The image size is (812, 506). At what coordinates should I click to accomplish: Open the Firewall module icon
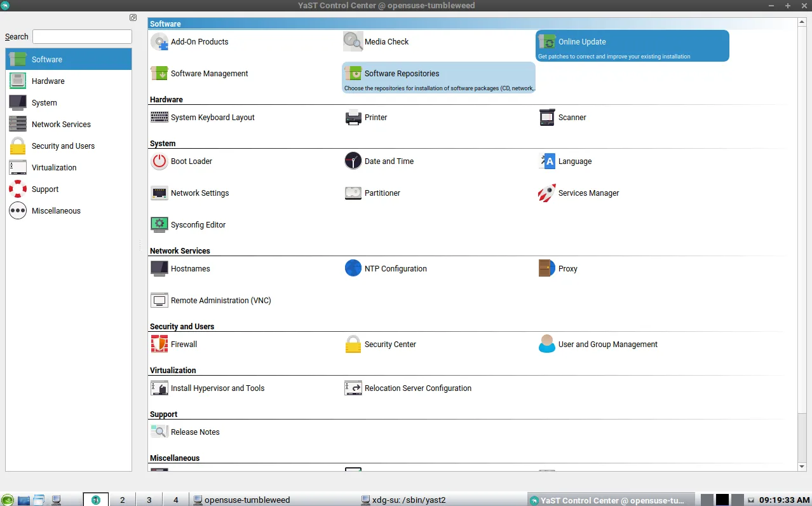pos(159,345)
